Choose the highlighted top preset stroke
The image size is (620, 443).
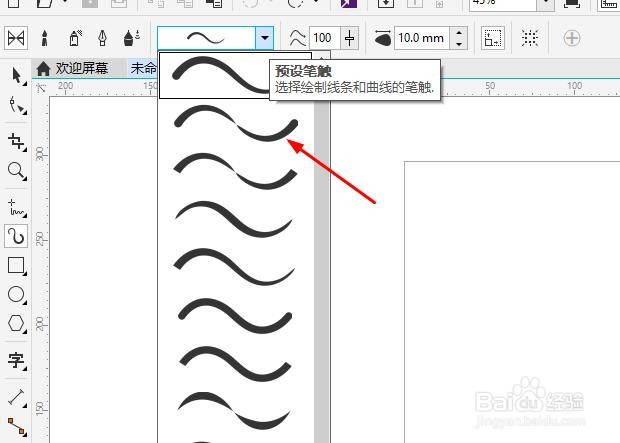click(235, 75)
